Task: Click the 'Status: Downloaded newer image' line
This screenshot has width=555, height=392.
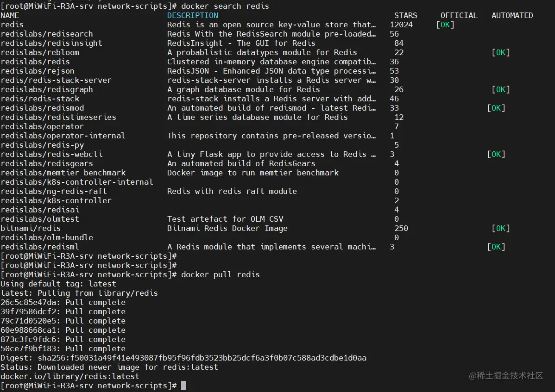Action: tap(109, 367)
